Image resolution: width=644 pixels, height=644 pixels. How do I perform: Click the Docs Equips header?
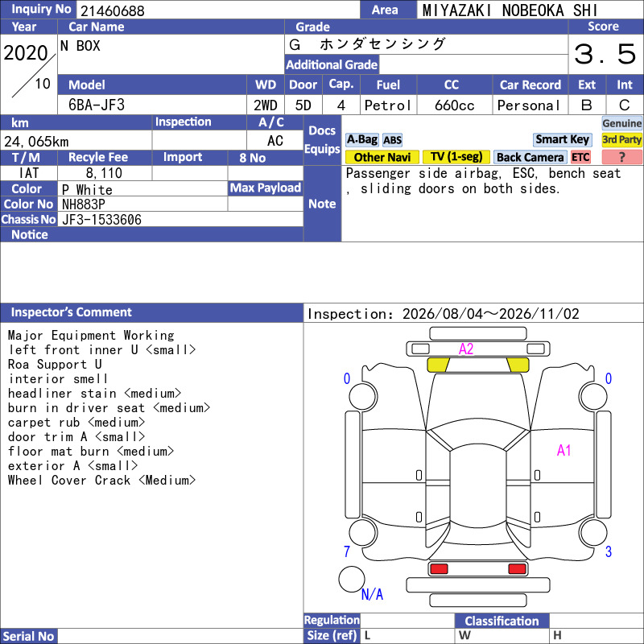323,139
